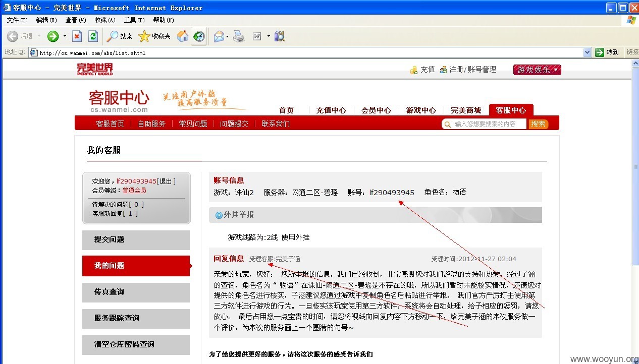The width and height of the screenshot is (639, 364).
Task: Open the 查看(V) menu
Action: coord(75,20)
